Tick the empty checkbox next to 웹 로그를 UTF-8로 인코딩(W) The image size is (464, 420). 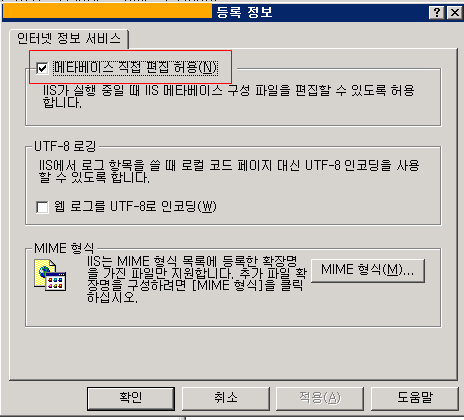[x=42, y=207]
